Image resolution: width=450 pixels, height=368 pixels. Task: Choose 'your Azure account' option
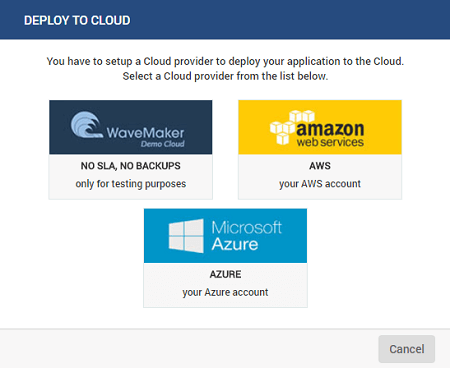pyautogui.click(x=225, y=292)
